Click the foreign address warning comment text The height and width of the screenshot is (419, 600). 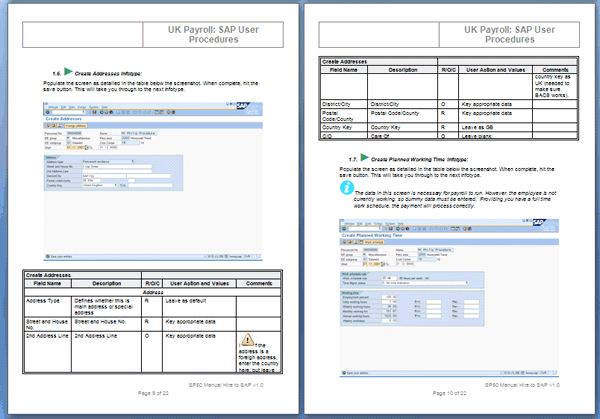click(259, 357)
